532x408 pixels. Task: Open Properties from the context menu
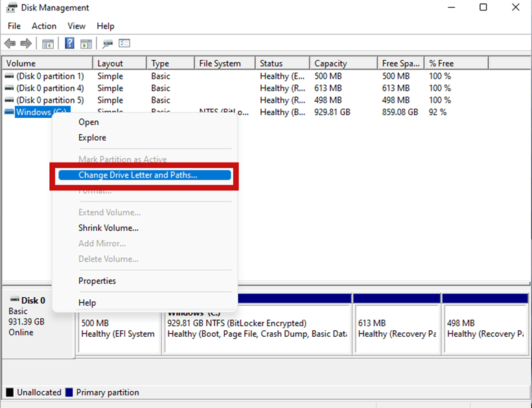[x=97, y=281]
